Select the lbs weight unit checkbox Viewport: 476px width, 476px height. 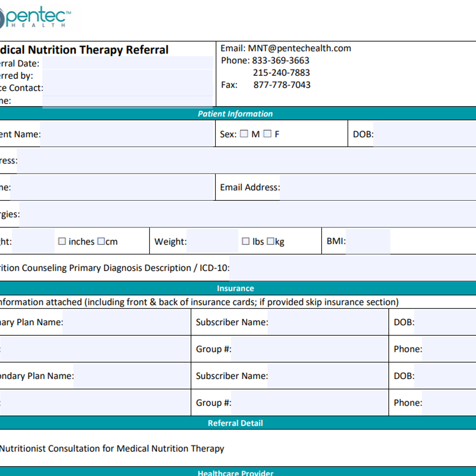tap(245, 241)
